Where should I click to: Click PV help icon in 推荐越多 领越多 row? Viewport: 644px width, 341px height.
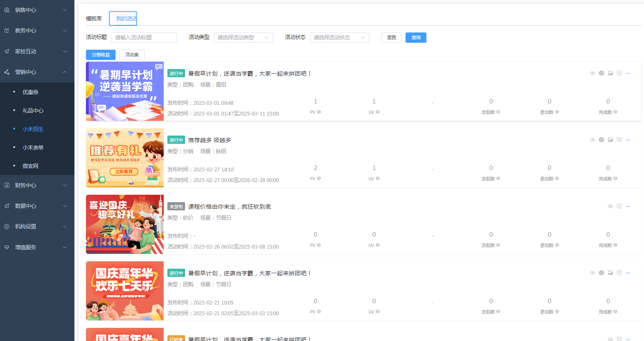click(x=319, y=178)
